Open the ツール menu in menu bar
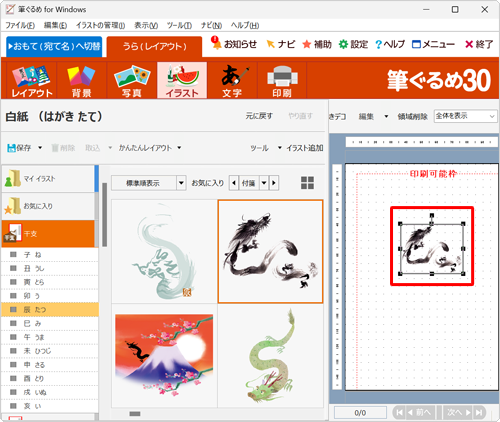This screenshot has height=422, width=500. 179,25
